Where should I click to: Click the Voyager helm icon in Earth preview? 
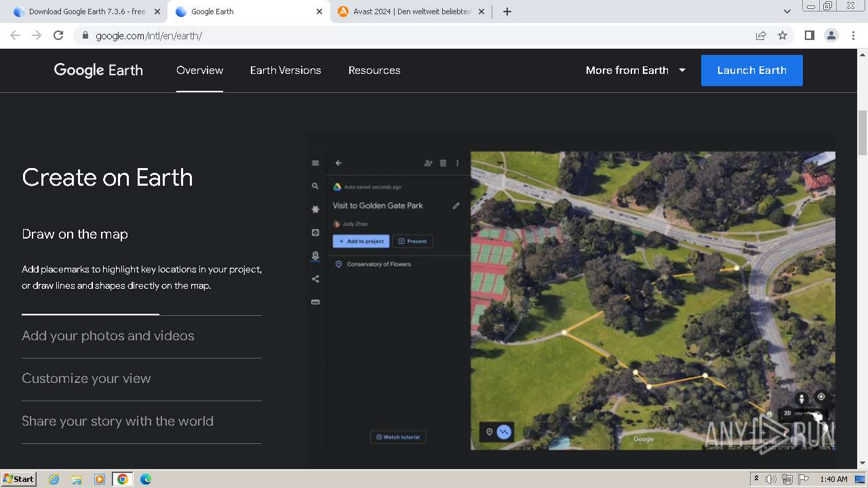pos(315,209)
